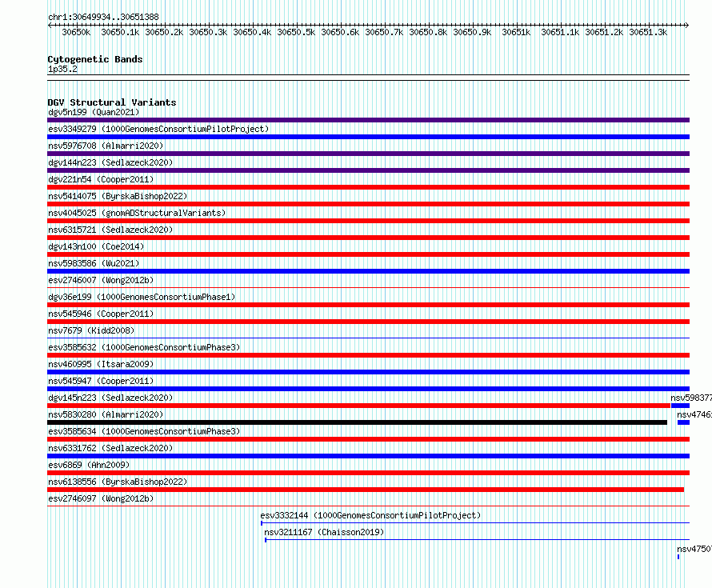This screenshot has height=588, width=712.
Task: Click the dgv5n199 (Quan2021) variant label
Action: 94,112
